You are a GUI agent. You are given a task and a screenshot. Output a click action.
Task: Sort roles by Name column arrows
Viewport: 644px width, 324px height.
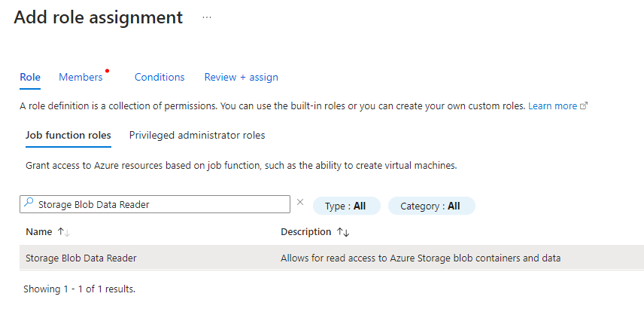coord(64,232)
